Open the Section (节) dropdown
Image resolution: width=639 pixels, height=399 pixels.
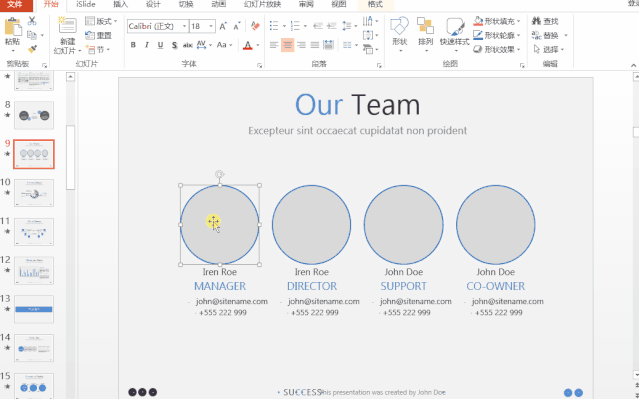pyautogui.click(x=98, y=50)
